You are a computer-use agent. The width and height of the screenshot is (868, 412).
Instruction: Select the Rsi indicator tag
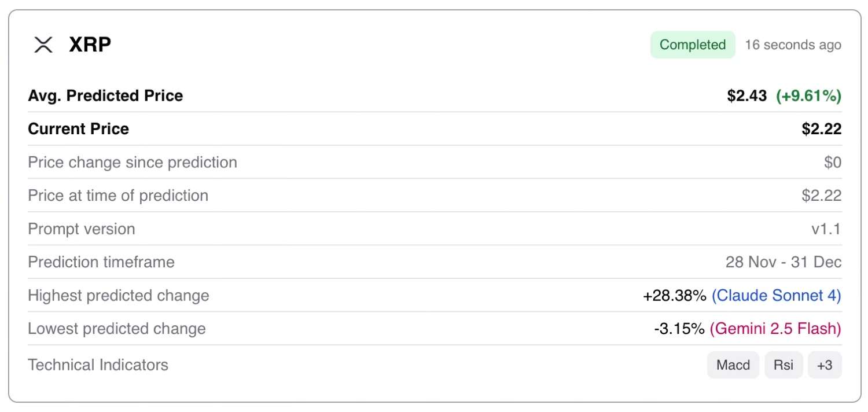[x=784, y=365]
